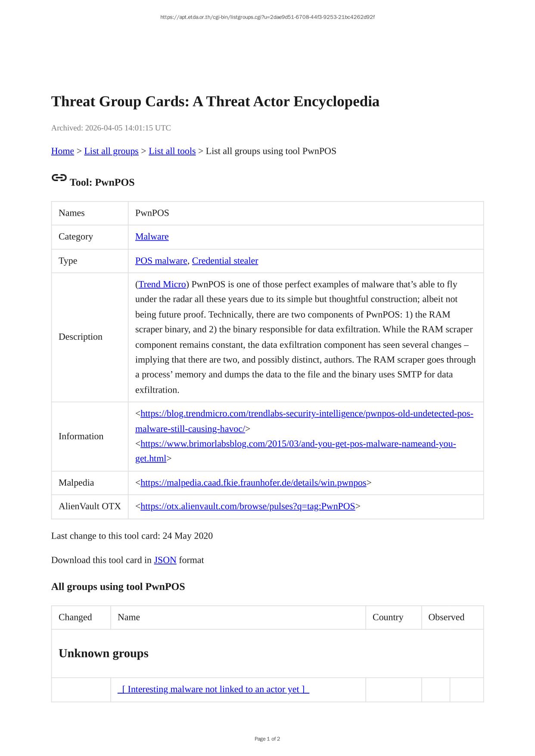The image size is (535, 756).
Task: Click the Threat Group Cards page title
Action: (215, 102)
